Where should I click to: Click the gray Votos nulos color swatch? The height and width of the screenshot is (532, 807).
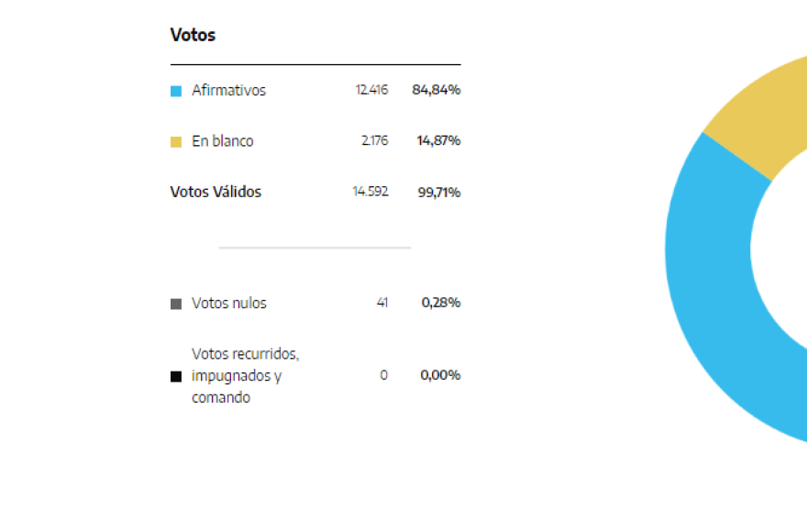(176, 304)
